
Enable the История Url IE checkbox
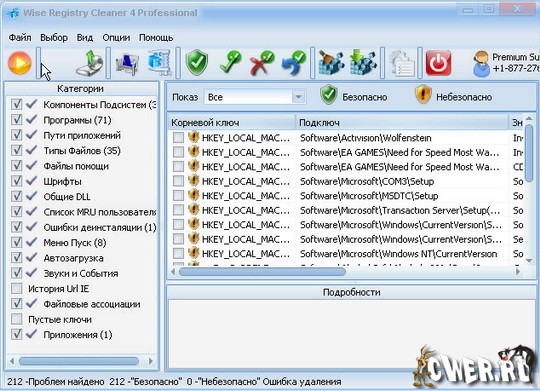coord(17,288)
